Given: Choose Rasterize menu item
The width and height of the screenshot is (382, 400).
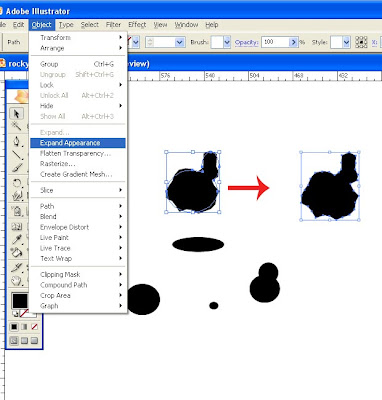Looking at the screenshot, I should [x=77, y=164].
